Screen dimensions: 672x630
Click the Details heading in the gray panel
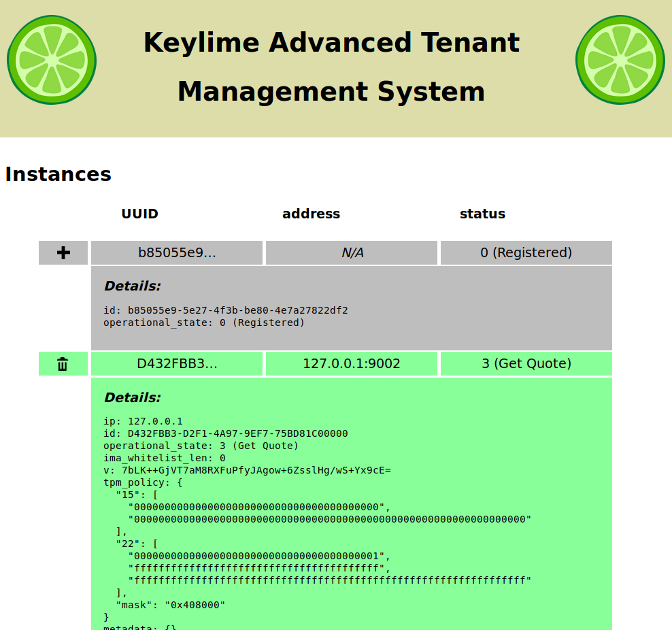[133, 286]
